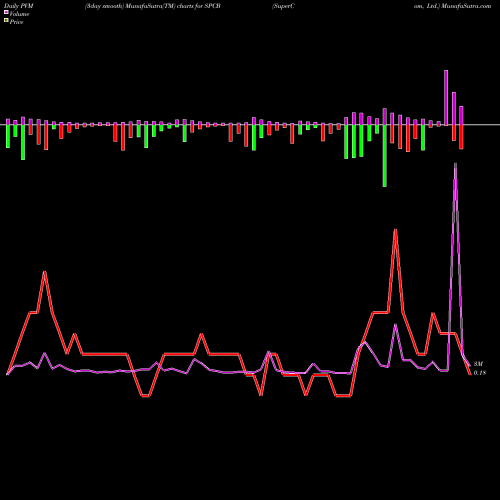Screen dimensions: 500x500
Task: Click the Volume legend color swatch
Action: tap(6, 13)
